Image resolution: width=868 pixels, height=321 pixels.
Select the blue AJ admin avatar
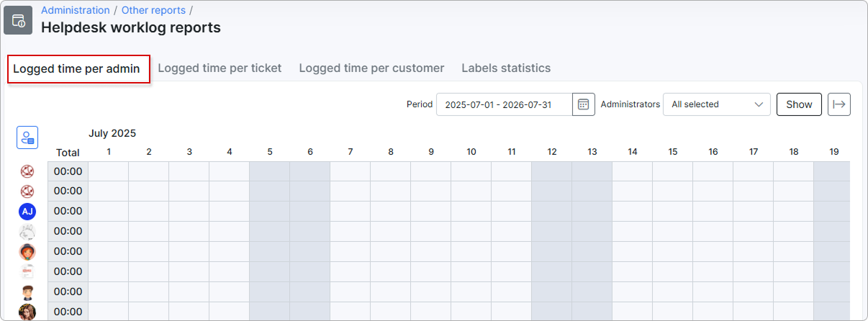click(27, 212)
